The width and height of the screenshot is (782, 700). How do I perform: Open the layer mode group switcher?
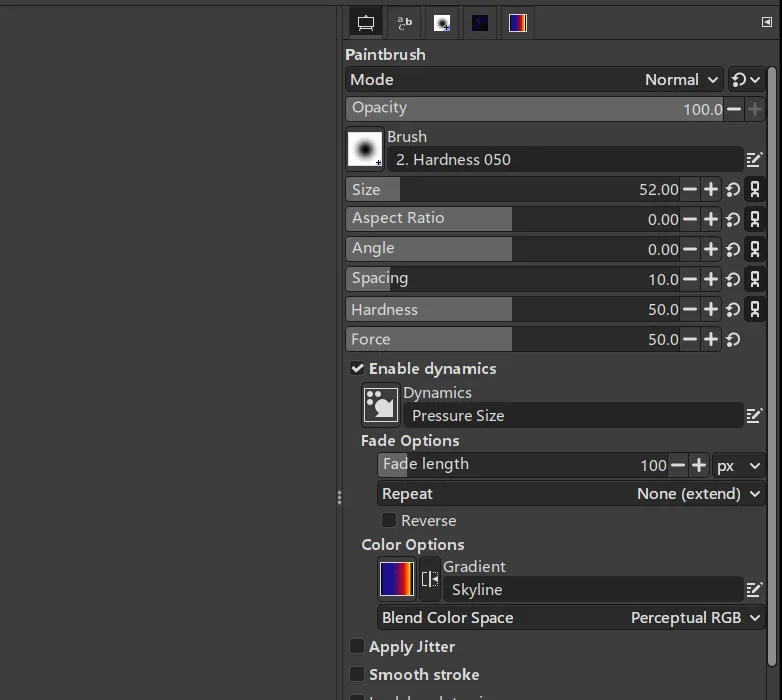746,80
